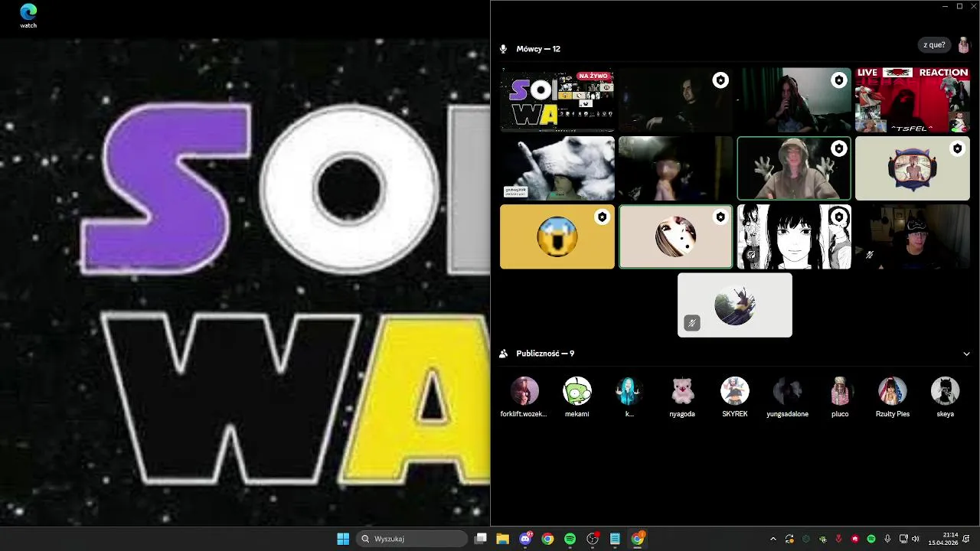Click moderator badge on green-curtain webcam tile
This screenshot has height=551, width=980.
839,80
